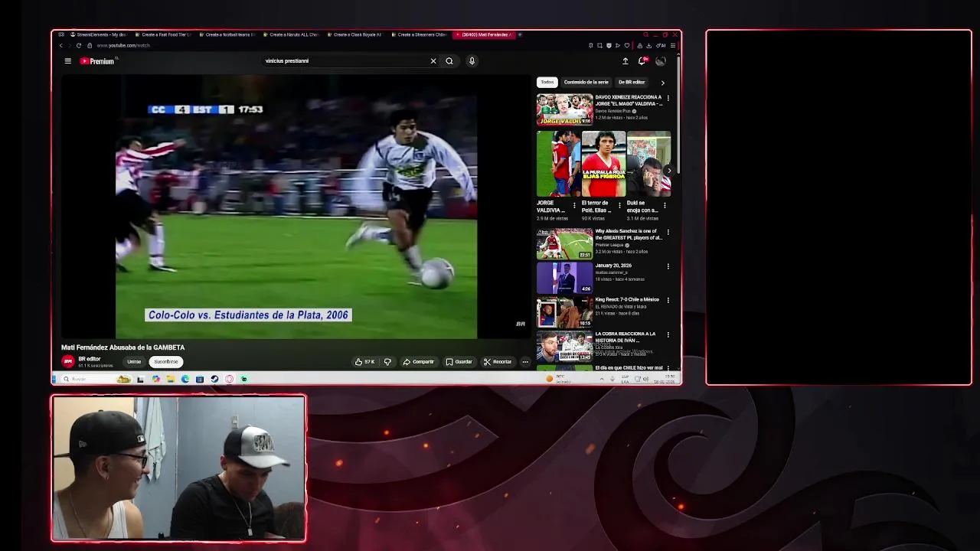This screenshot has height=551, width=980.
Task: Click the YouTube Premium logo
Action: coord(97,61)
